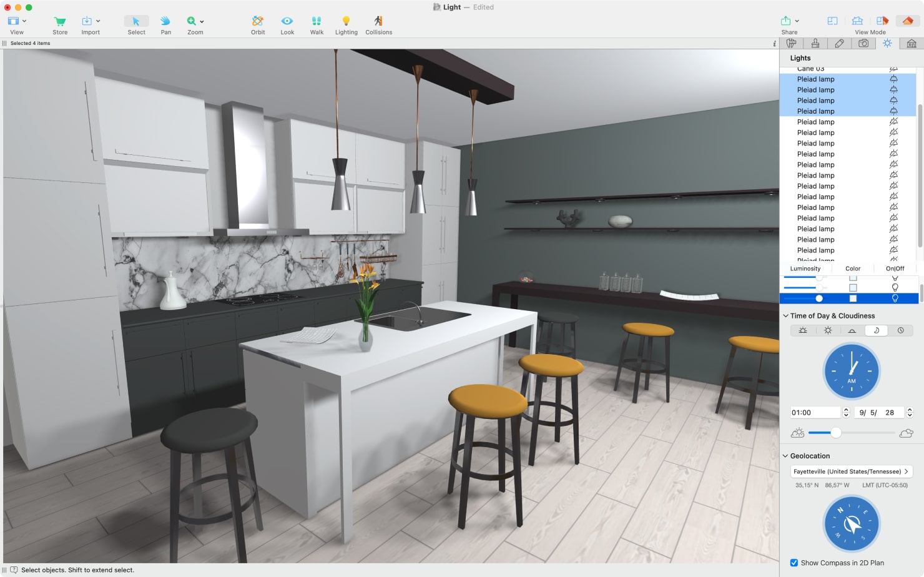Click the Lights list vertical scrollbar
Viewport: 924px width, 577px height.
[920, 175]
